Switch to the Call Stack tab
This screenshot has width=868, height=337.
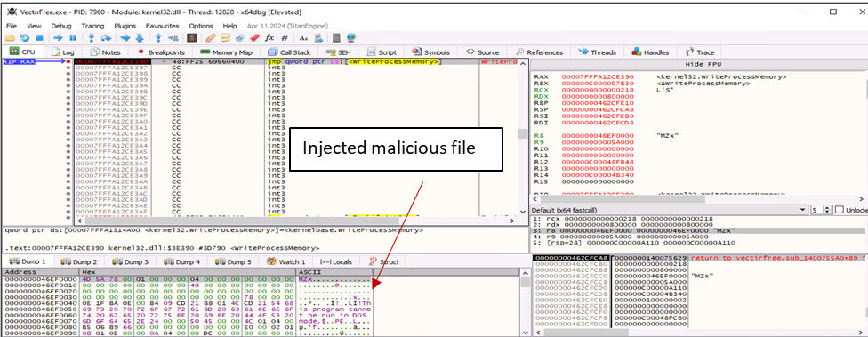coord(289,52)
